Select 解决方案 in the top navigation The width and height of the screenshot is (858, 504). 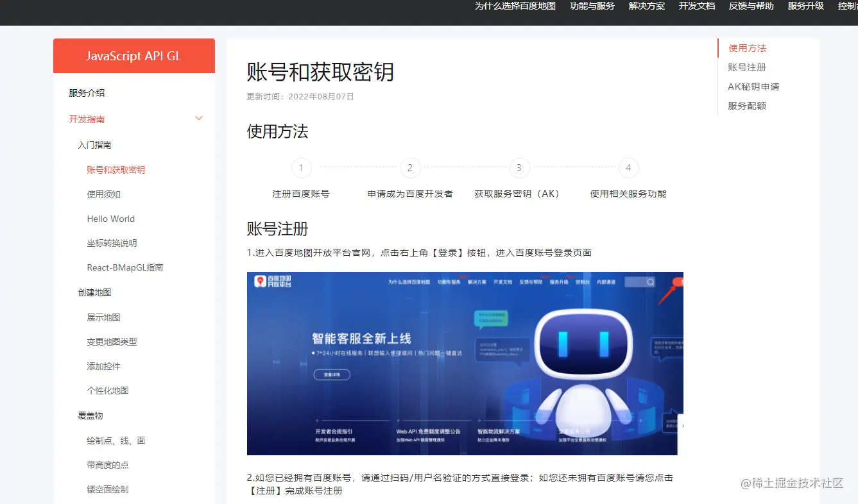point(646,6)
